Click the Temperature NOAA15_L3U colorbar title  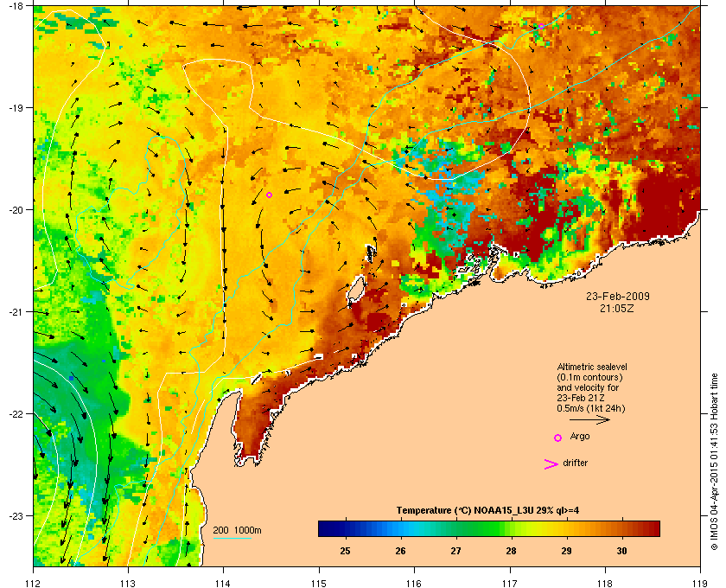point(487,511)
